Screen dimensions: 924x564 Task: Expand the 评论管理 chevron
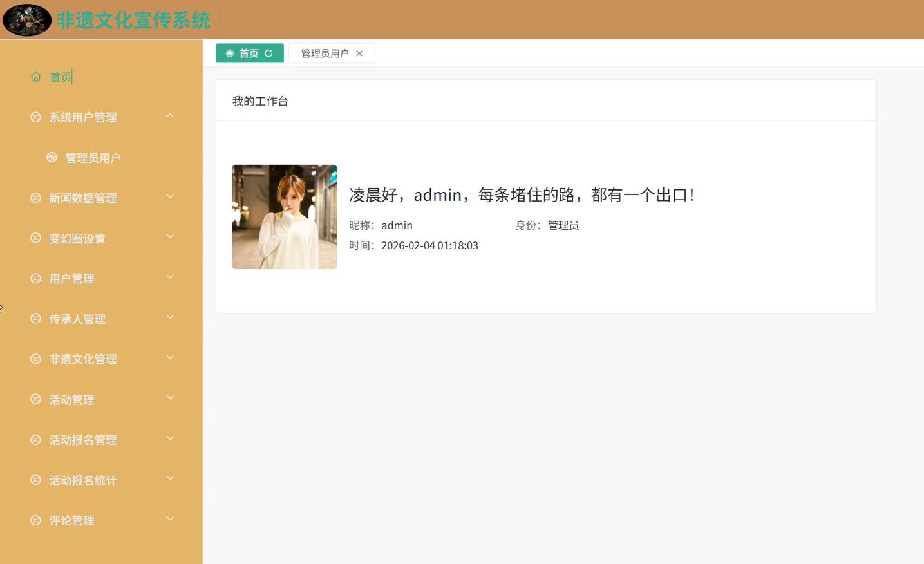coord(170,519)
